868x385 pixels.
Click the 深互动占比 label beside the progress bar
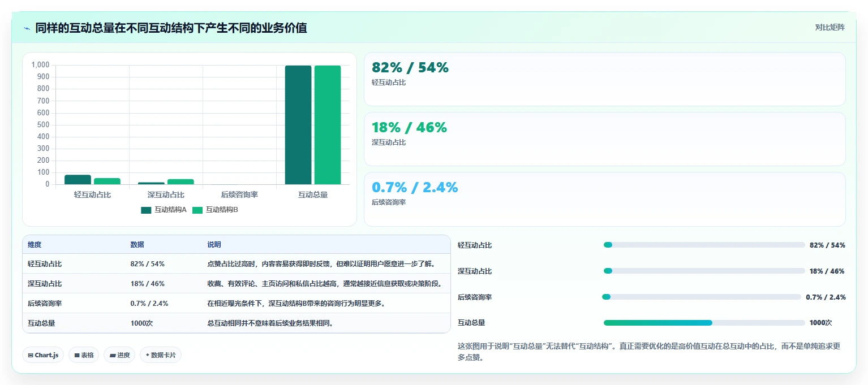[x=475, y=271]
